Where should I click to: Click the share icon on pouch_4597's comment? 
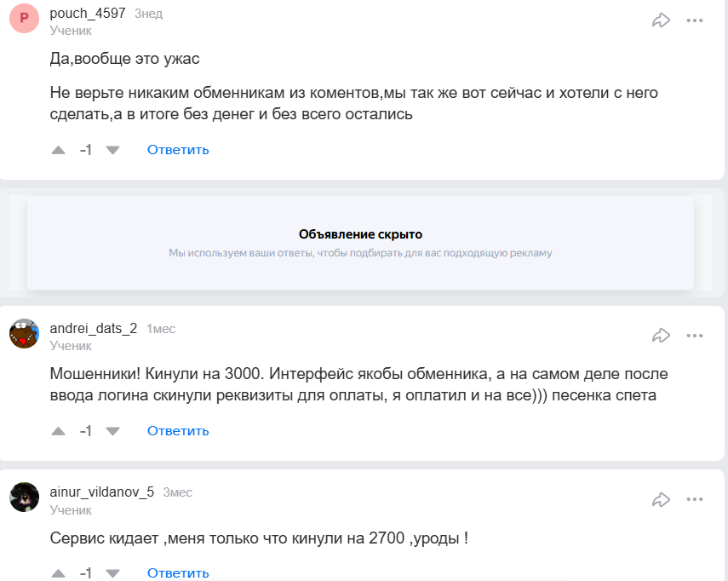662,19
